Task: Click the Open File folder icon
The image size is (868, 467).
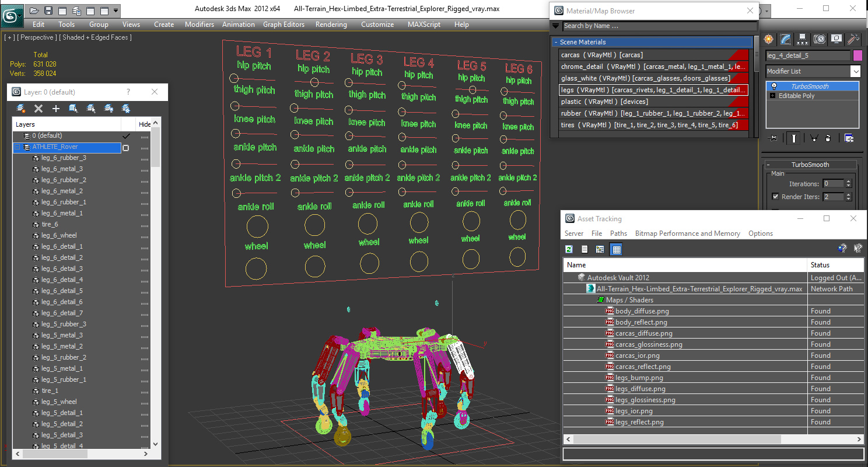Action: click(34, 11)
